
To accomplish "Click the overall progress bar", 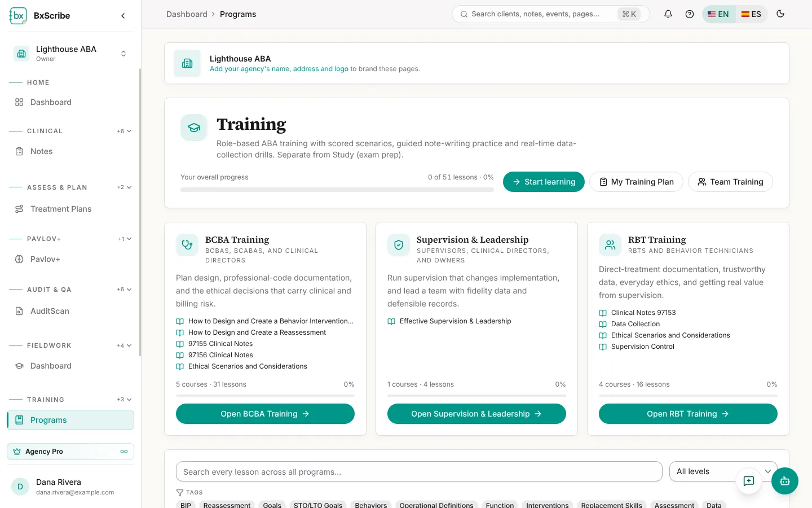I will pyautogui.click(x=337, y=190).
